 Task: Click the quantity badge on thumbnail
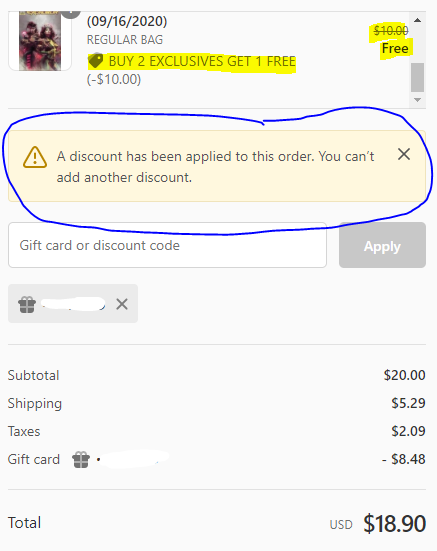click(x=71, y=13)
